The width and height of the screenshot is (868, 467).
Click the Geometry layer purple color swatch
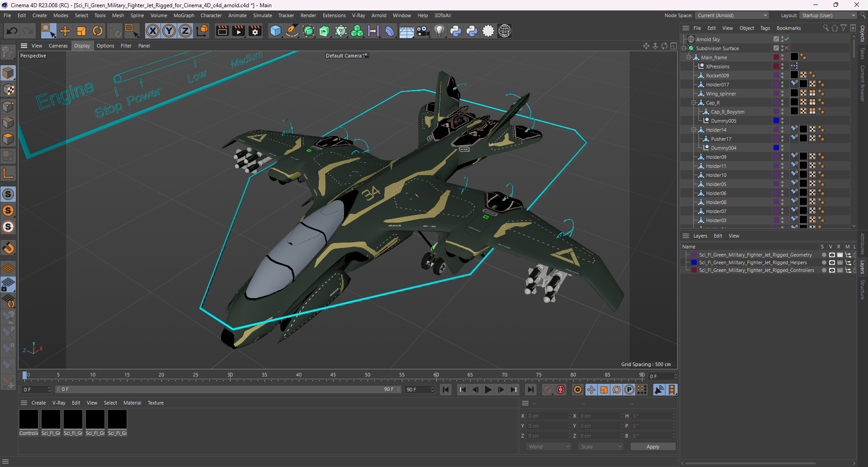(694, 255)
